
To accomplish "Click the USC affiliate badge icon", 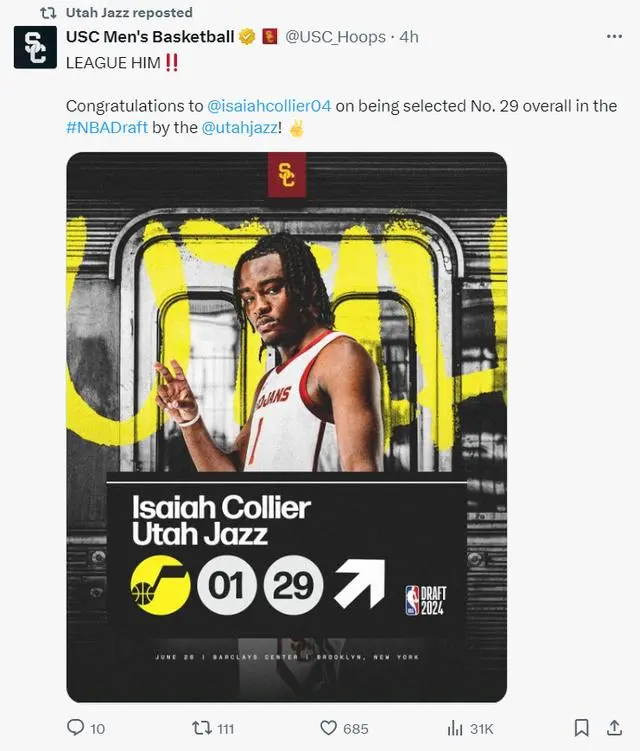I will (270, 36).
